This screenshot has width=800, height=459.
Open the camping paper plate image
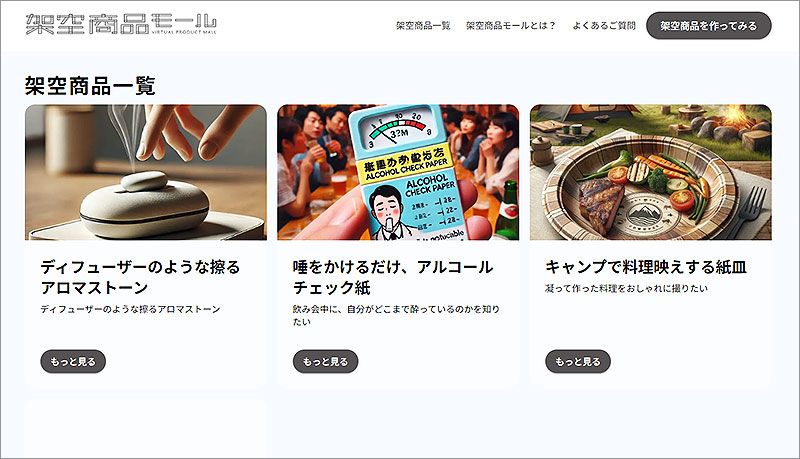[x=651, y=172]
